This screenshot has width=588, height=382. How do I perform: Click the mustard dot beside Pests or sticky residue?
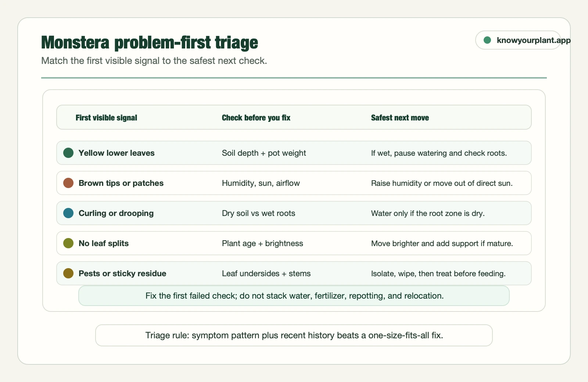68,273
